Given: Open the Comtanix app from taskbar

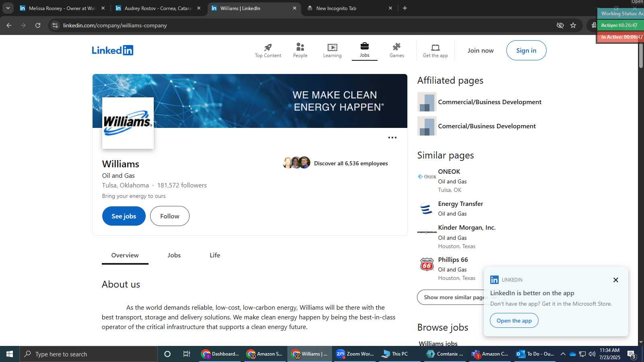Looking at the screenshot, I should [x=445, y=354].
